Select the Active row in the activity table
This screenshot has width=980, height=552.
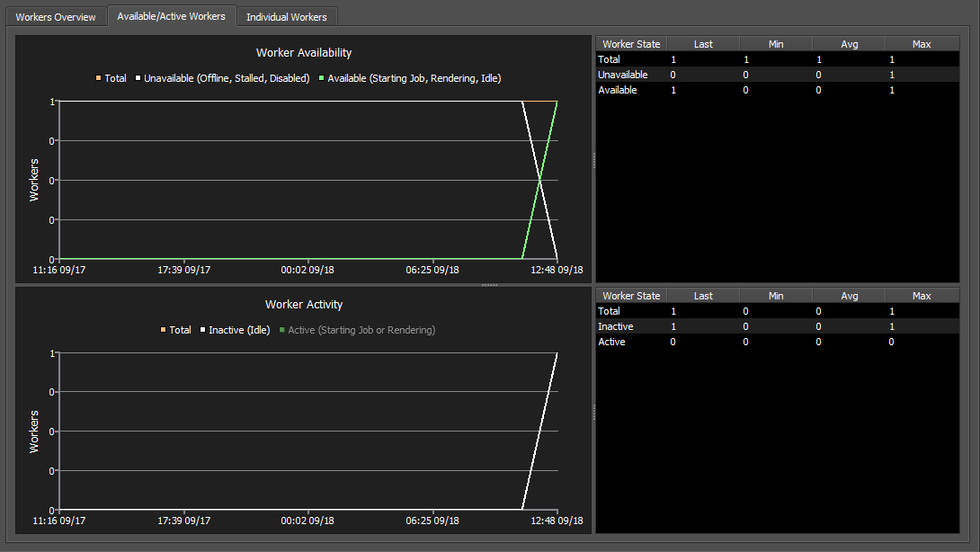(x=611, y=342)
